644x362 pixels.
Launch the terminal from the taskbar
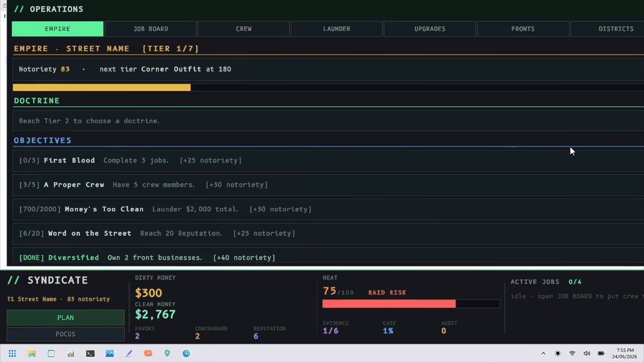90,353
